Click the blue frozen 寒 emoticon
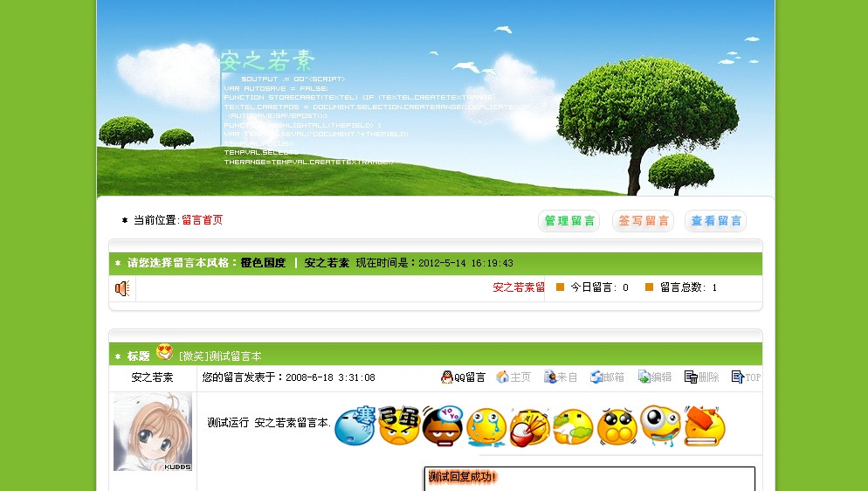Screen dimensions: 868x491 (355, 425)
